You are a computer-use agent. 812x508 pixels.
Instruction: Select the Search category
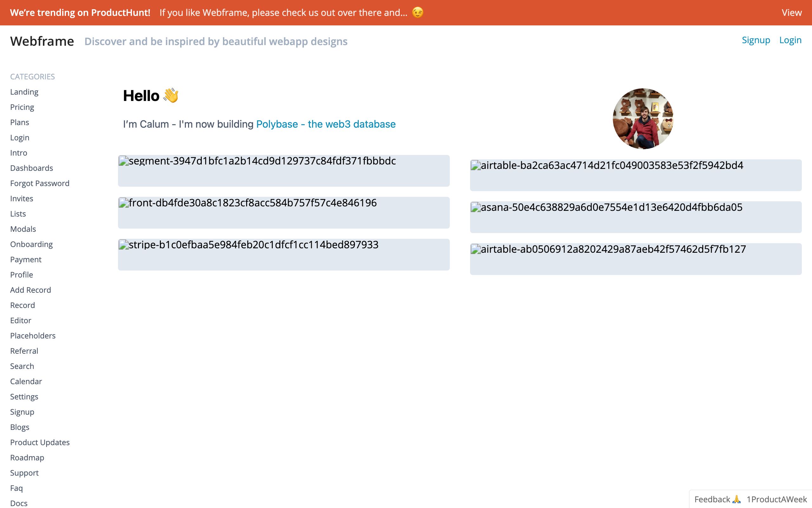coord(22,366)
